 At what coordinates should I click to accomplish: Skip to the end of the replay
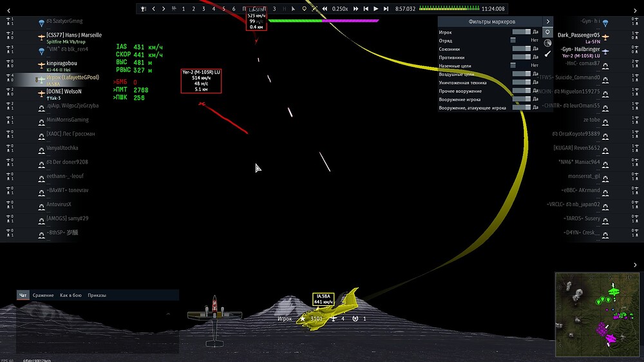(x=386, y=8)
